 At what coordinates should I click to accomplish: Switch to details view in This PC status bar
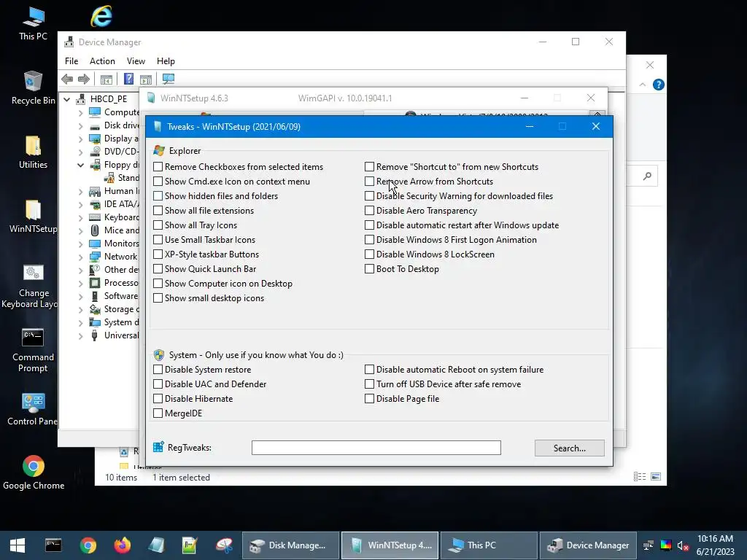[x=640, y=477]
